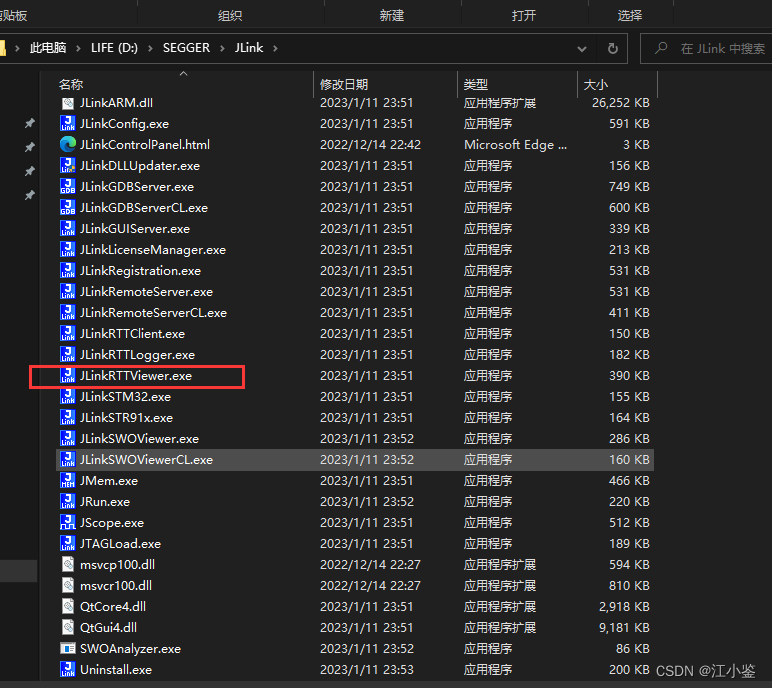Expand the chevron after 此电脑 breadcrumb
Viewport: 772px width, 688px height.
[x=78, y=48]
